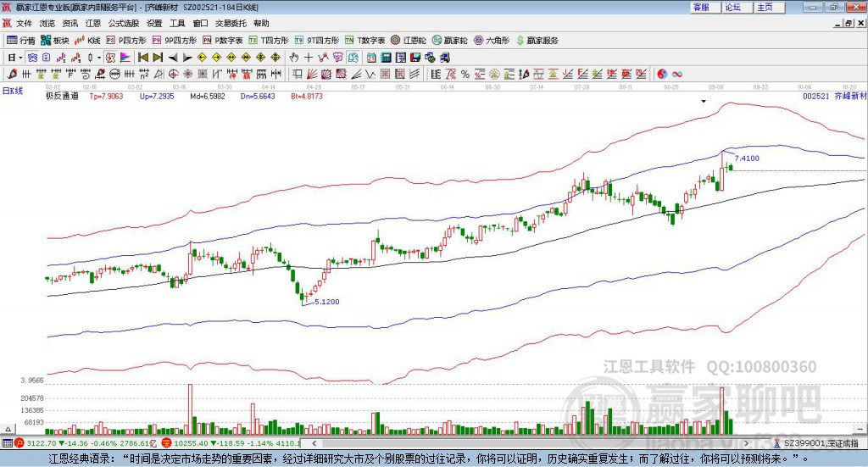Move chart right with black arrow

[x=187, y=58]
